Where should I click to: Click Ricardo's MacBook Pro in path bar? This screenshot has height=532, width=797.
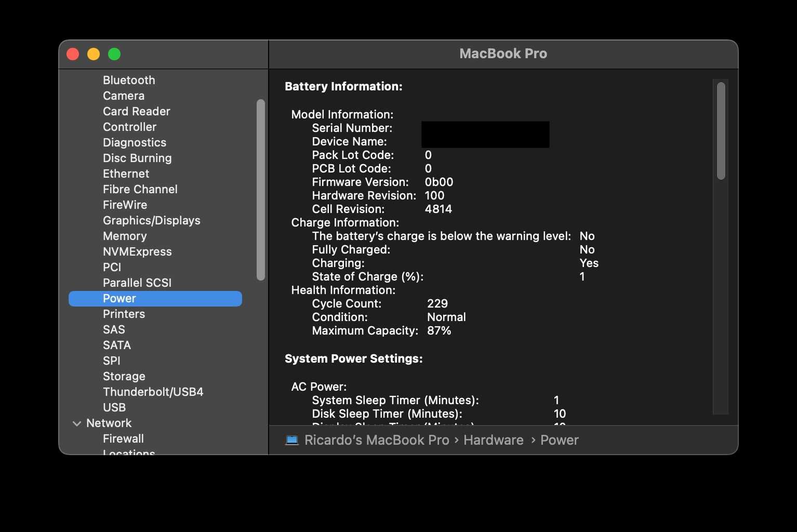pos(377,440)
